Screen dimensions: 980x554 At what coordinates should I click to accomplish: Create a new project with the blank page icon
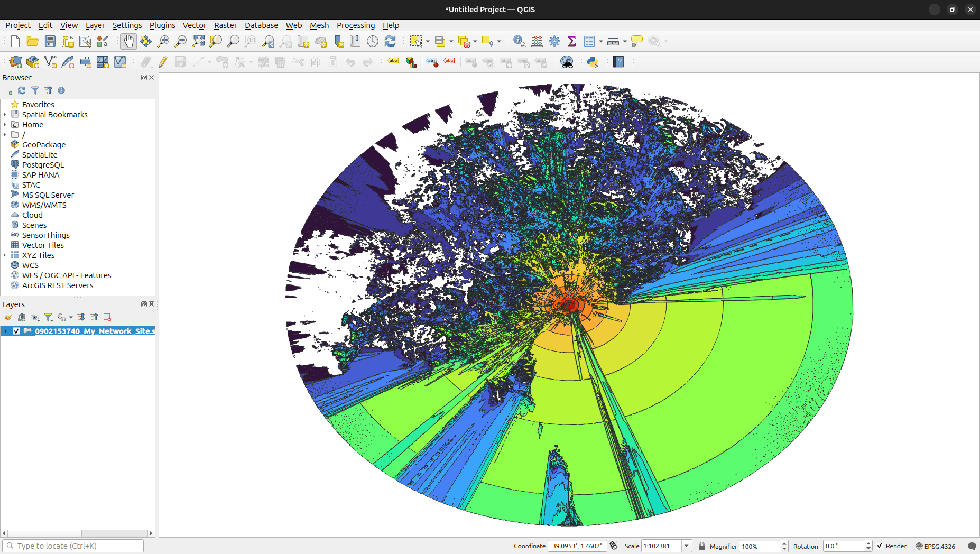pyautogui.click(x=15, y=41)
